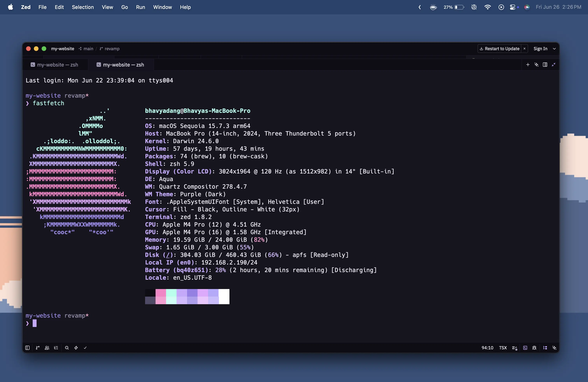
Task: Click the 'bhavyadang@Bhavyas-MacBook-Pro' heading text
Action: point(198,111)
